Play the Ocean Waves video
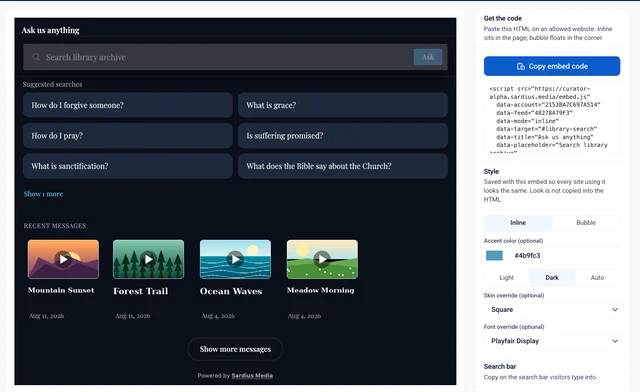 pyautogui.click(x=235, y=259)
